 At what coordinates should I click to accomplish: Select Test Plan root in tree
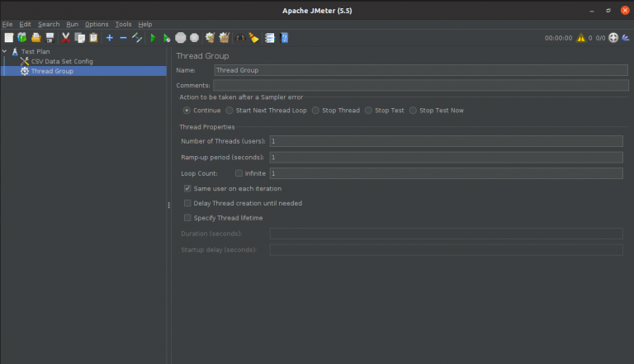pyautogui.click(x=35, y=52)
